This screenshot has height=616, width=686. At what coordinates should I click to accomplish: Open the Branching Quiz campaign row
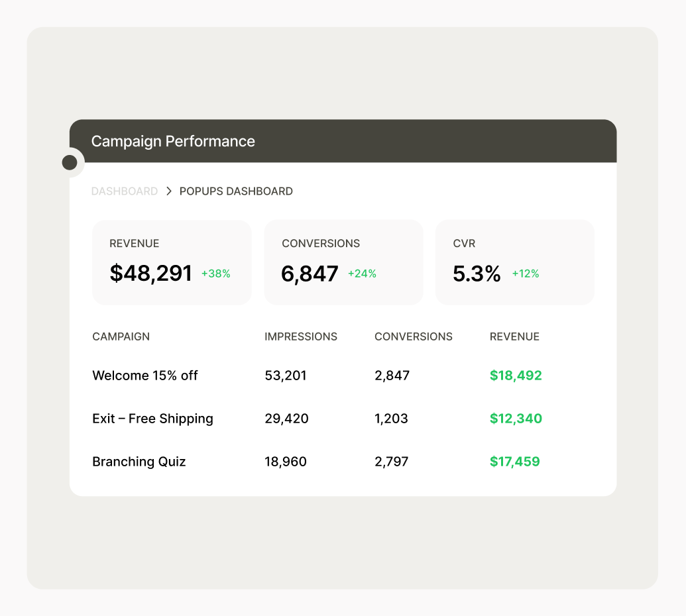[x=139, y=462]
